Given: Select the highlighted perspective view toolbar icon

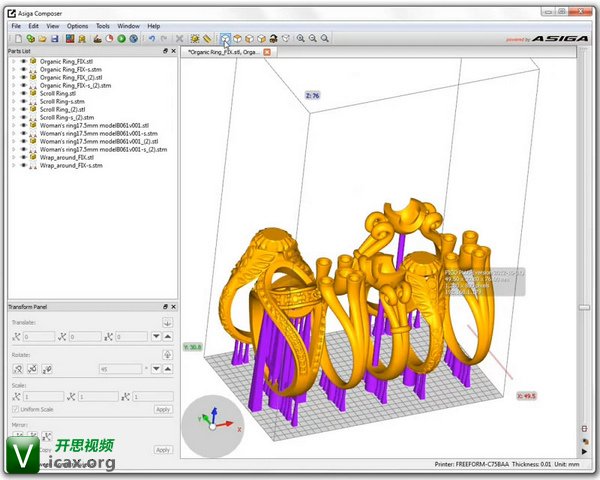Looking at the screenshot, I should [x=224, y=38].
